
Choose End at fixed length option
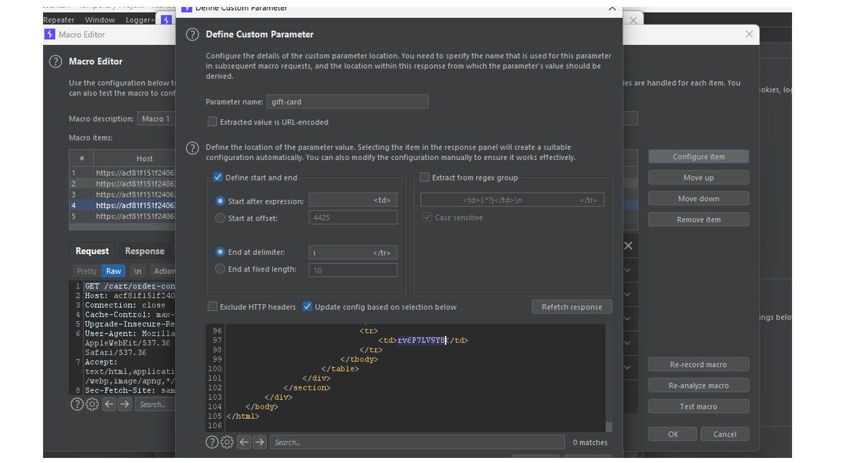(220, 269)
